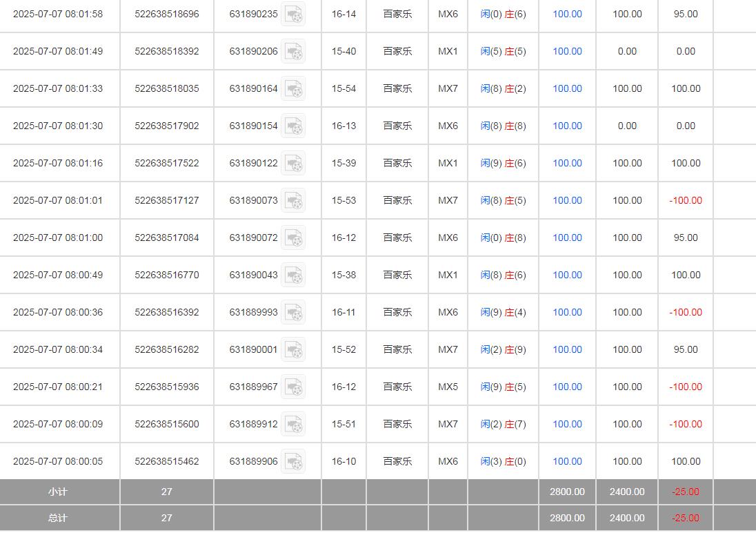This screenshot has width=756, height=533.
Task: Click replay icon next to 631890206
Action: pyautogui.click(x=293, y=51)
